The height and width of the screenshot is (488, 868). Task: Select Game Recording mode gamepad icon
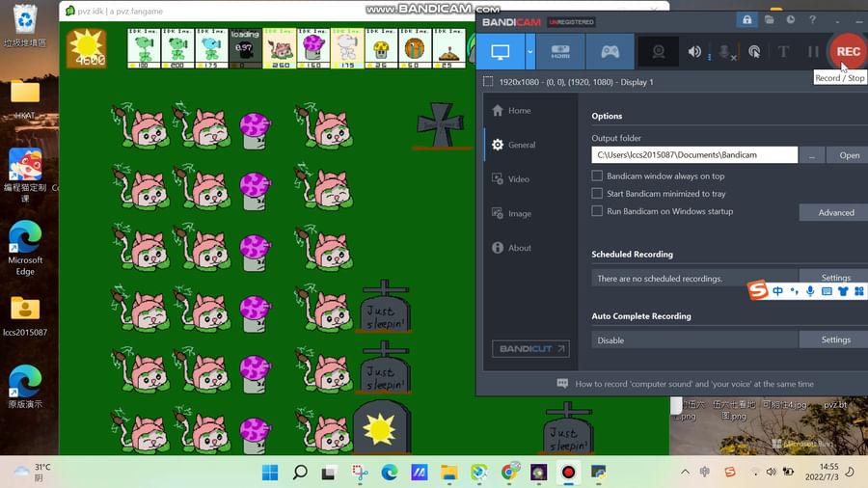(610, 52)
